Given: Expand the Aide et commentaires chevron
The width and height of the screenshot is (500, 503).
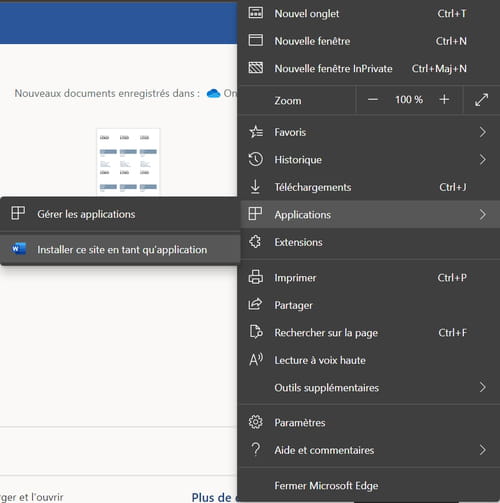Looking at the screenshot, I should [x=482, y=450].
